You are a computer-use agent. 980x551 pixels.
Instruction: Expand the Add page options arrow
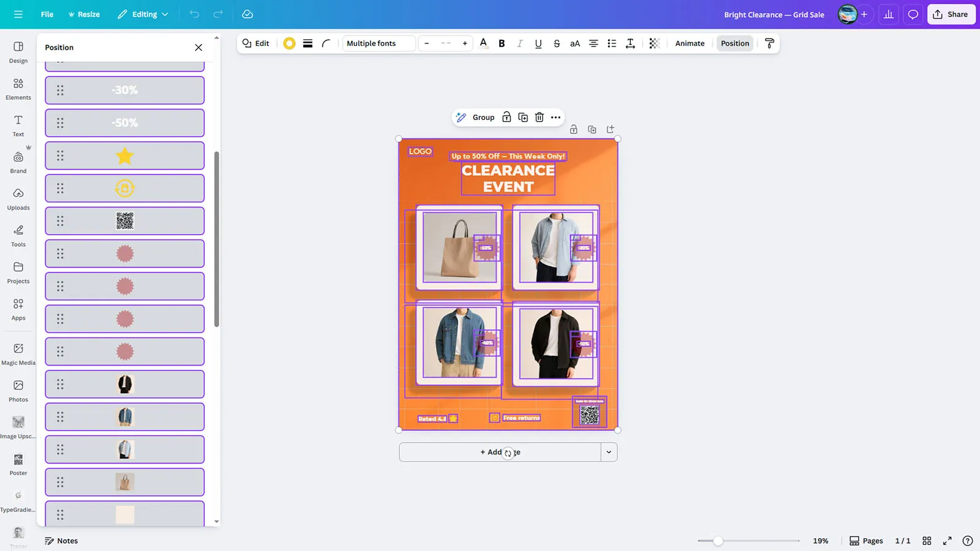click(x=609, y=452)
